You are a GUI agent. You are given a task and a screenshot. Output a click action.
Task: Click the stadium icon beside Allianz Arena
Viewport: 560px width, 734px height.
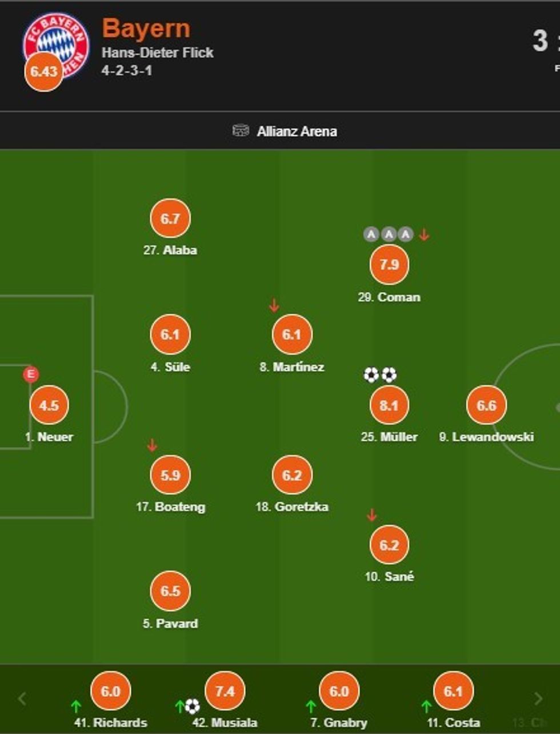click(241, 131)
